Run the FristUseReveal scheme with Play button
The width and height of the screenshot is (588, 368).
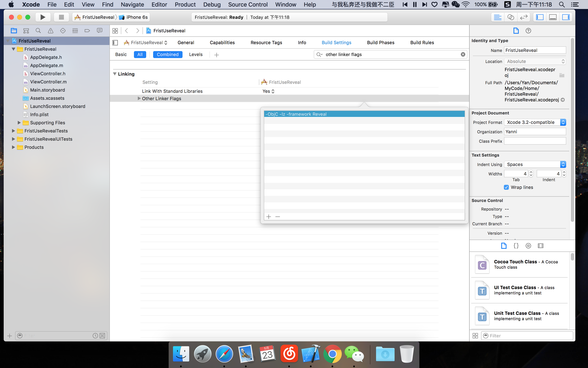(x=43, y=17)
